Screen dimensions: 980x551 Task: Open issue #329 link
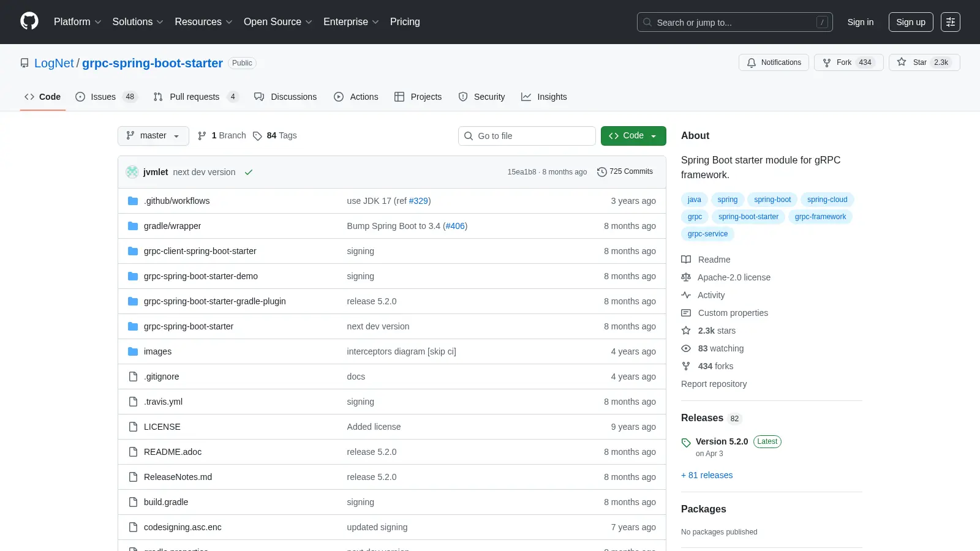[x=418, y=201]
